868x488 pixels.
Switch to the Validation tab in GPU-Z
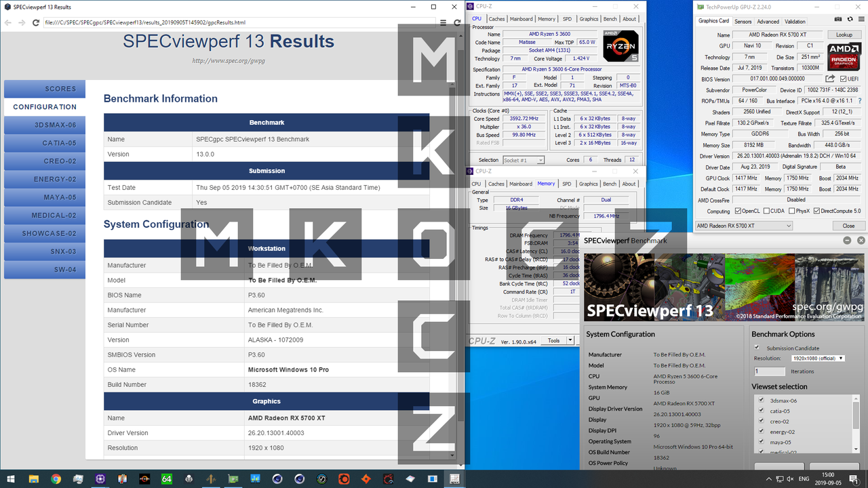pyautogui.click(x=795, y=21)
